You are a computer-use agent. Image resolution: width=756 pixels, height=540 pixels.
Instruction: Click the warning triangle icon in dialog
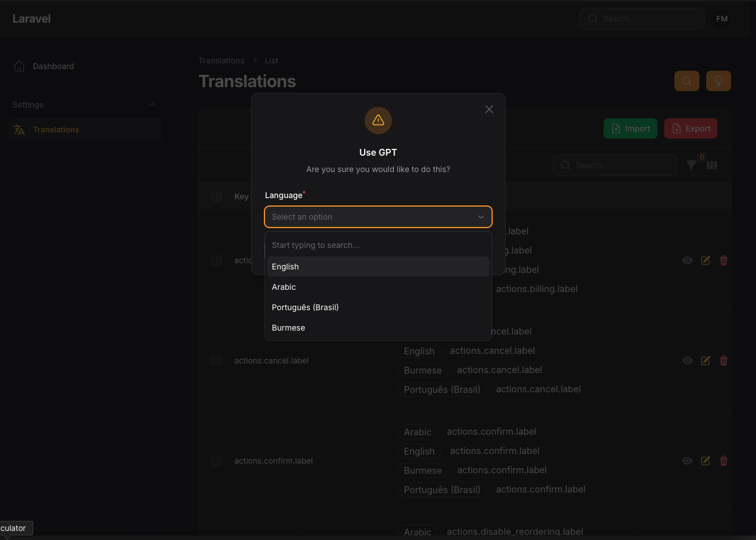[x=378, y=121]
